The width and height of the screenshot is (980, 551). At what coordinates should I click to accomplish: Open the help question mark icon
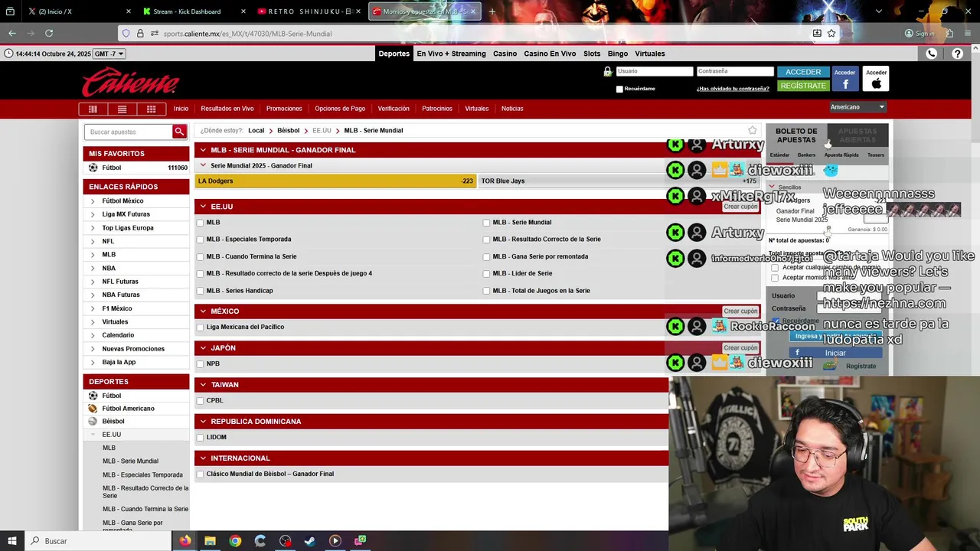[958, 54]
